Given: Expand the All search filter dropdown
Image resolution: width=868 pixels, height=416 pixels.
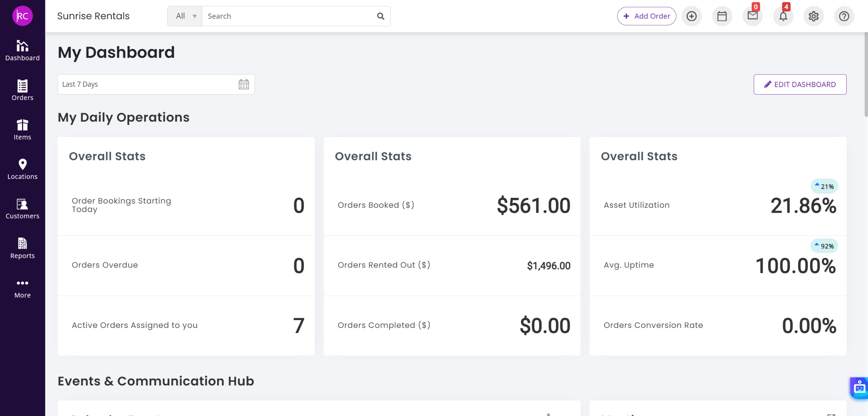Looking at the screenshot, I should [185, 16].
